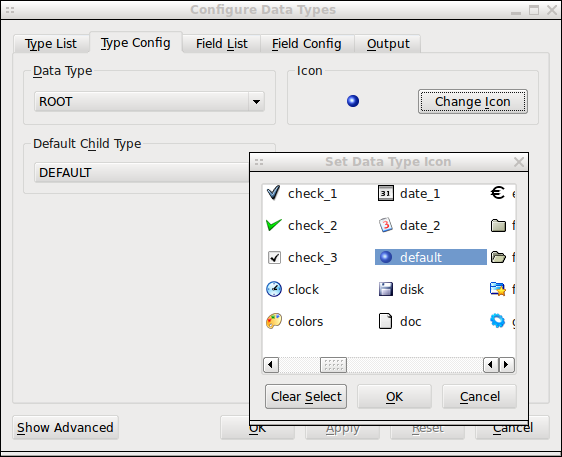Image resolution: width=562 pixels, height=457 pixels.
Task: Select the clock icon entry
Action: (x=274, y=289)
